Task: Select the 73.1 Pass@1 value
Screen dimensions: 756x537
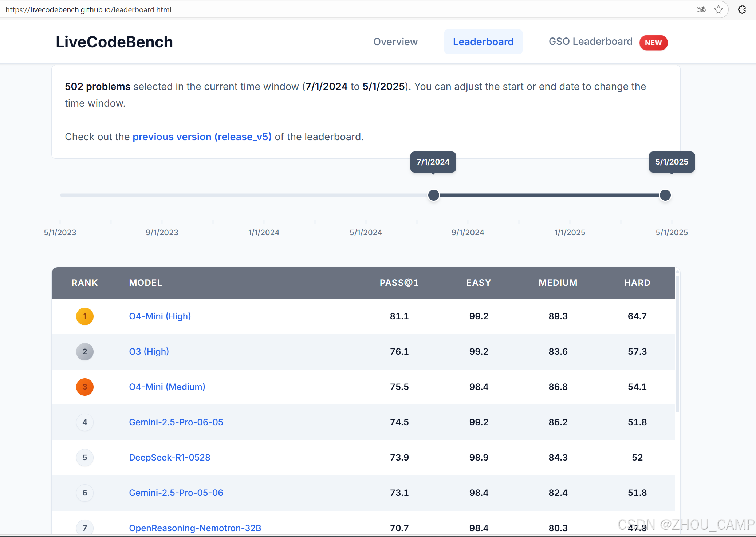Action: coord(399,493)
